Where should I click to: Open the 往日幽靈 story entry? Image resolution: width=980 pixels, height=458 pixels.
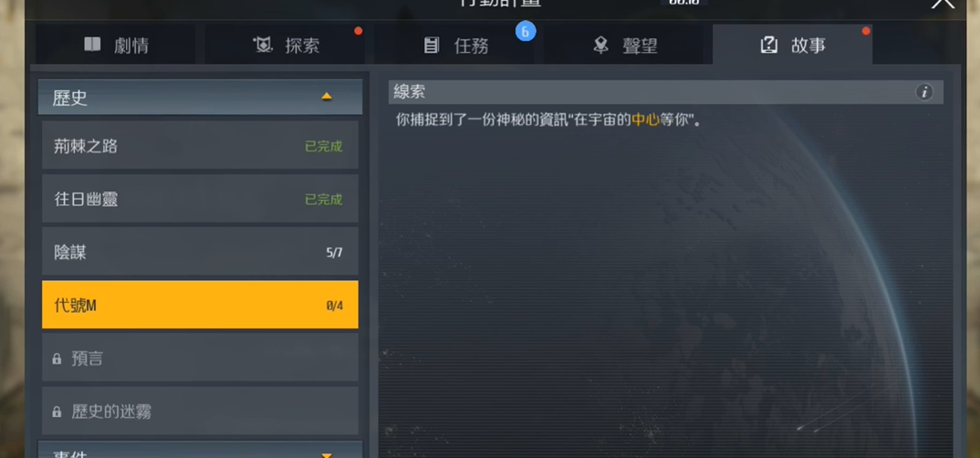click(x=200, y=199)
